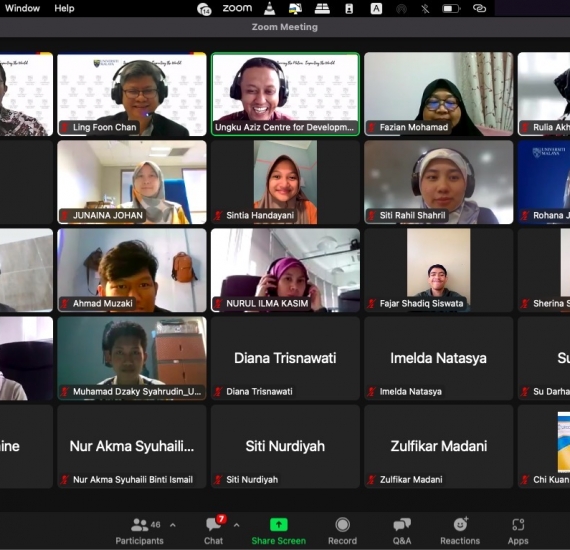Click muted mic icon beside Siti Nurdiyah label
This screenshot has width=570, height=550.
pyautogui.click(x=218, y=479)
